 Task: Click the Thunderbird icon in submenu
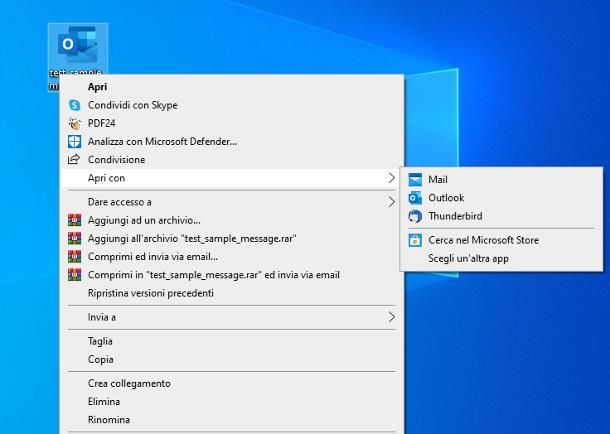click(415, 216)
